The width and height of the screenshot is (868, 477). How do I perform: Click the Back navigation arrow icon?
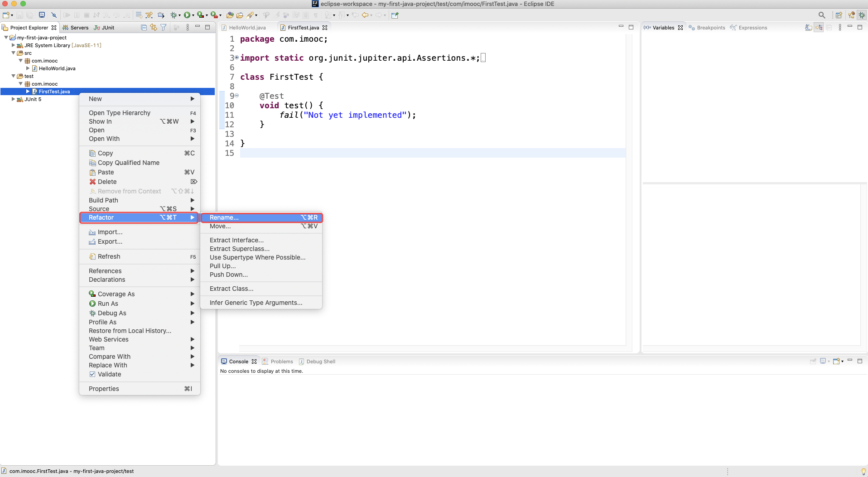tap(365, 15)
